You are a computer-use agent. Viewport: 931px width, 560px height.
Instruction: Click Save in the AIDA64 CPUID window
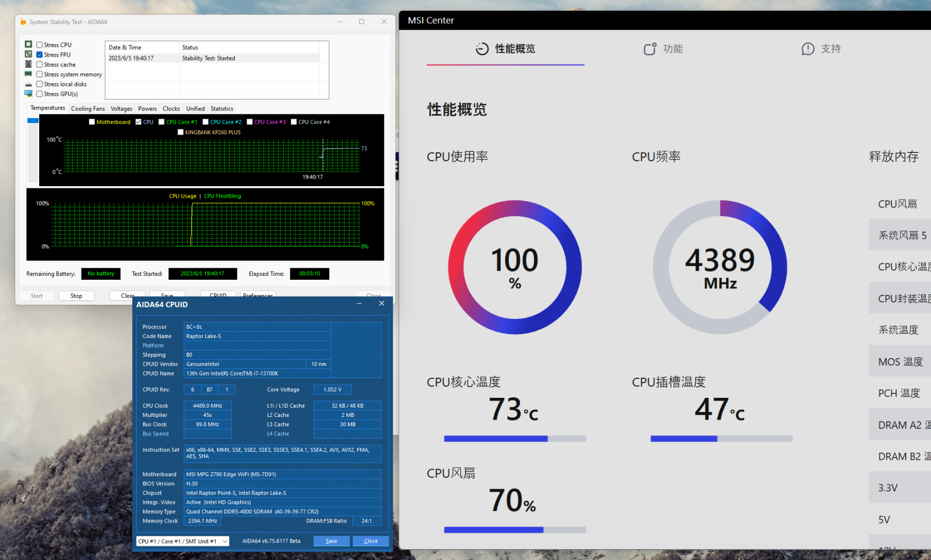tap(332, 541)
